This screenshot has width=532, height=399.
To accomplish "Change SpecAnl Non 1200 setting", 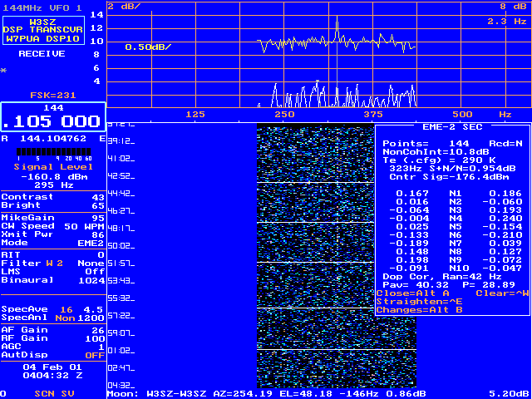I will click(x=53, y=318).
